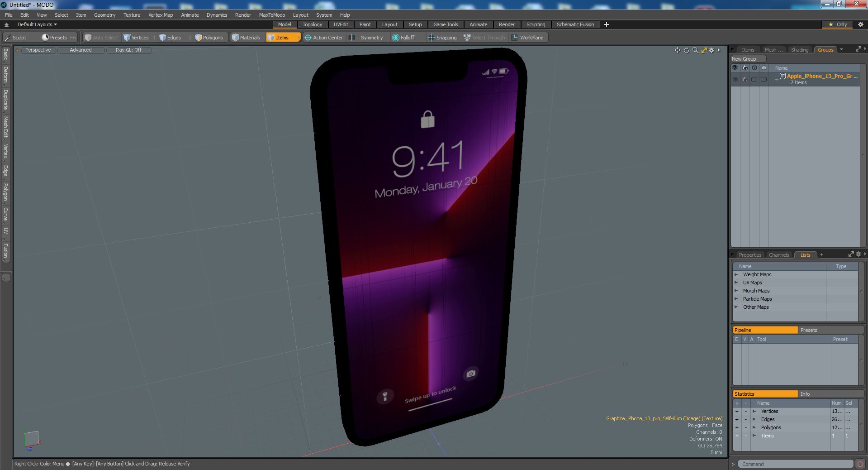Screen dimensions: 868x470
Task: Toggle Auto Select mode
Action: pos(101,38)
